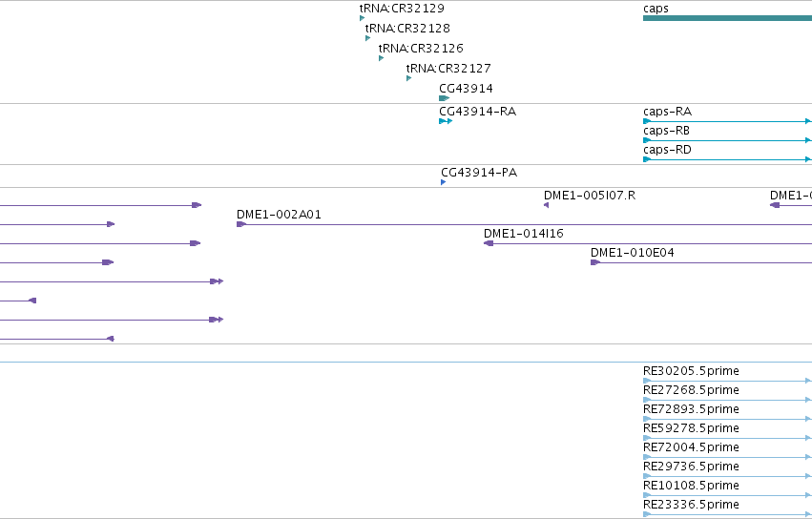Click the DME1-014I16 arrowhead glyph
This screenshot has height=519, width=812.
click(x=489, y=243)
